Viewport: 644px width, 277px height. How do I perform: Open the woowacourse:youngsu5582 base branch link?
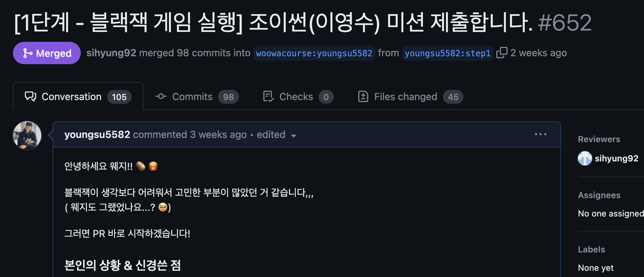[314, 53]
